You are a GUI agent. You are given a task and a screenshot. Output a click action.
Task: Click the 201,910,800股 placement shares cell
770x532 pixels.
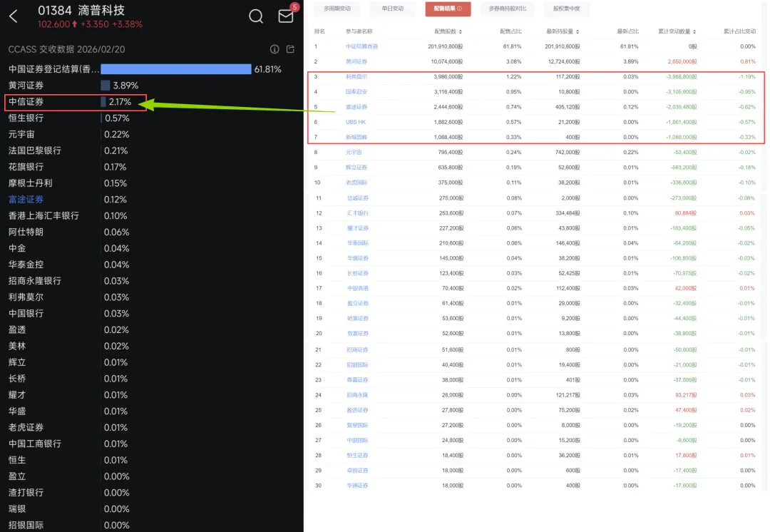click(x=446, y=46)
